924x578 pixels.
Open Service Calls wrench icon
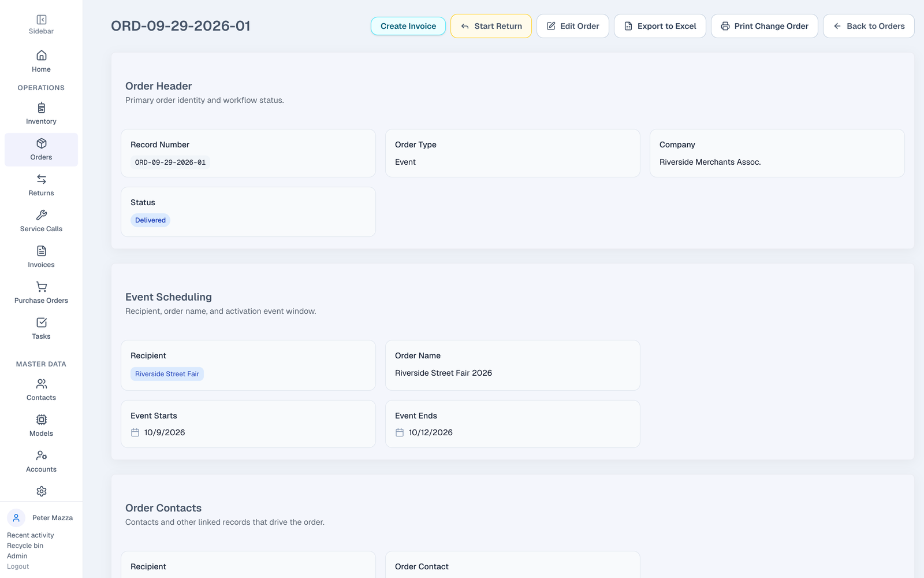41,215
